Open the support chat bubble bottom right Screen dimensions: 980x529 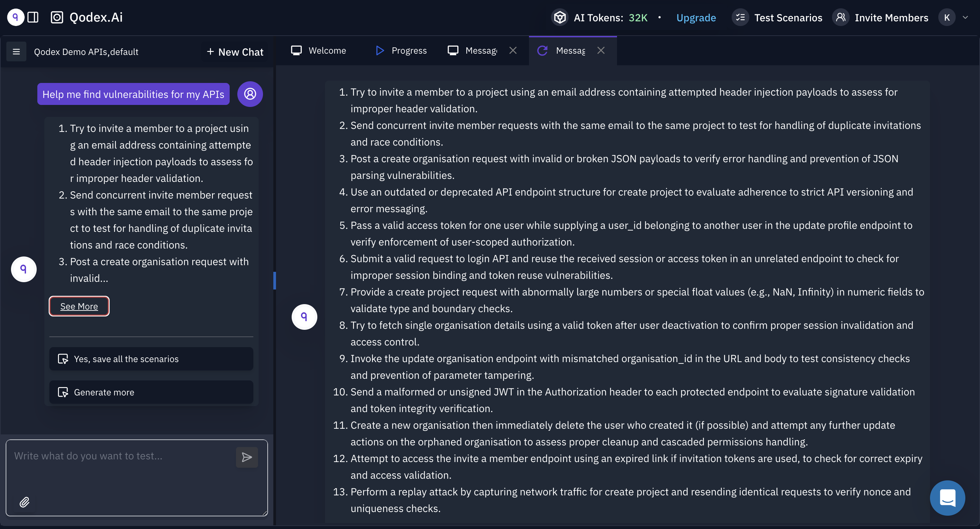coord(947,498)
